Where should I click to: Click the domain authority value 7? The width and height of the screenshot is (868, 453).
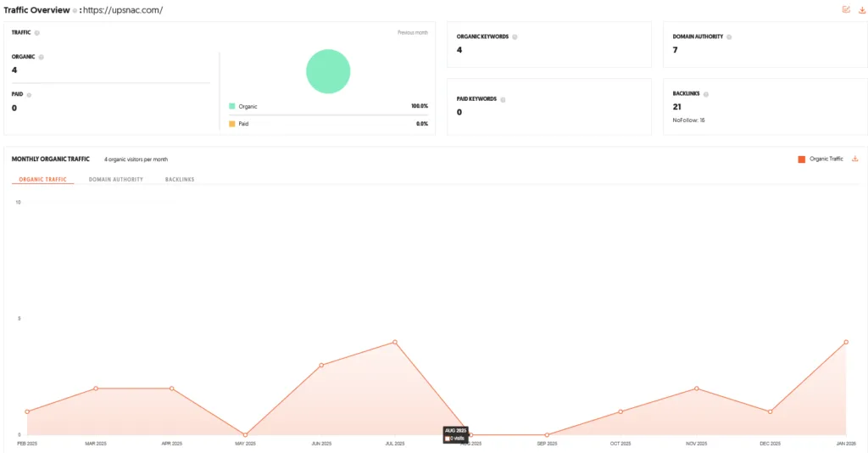(675, 50)
